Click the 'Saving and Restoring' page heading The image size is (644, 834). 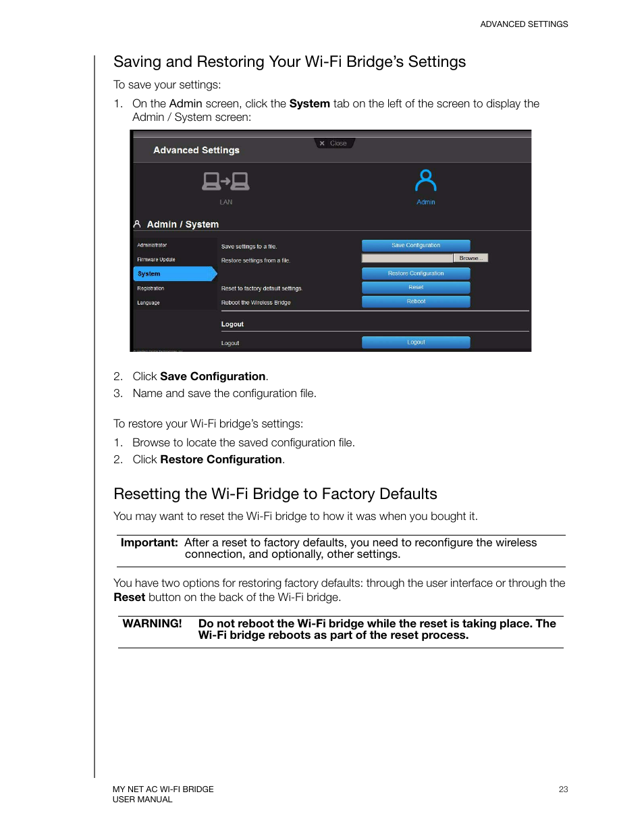(290, 61)
